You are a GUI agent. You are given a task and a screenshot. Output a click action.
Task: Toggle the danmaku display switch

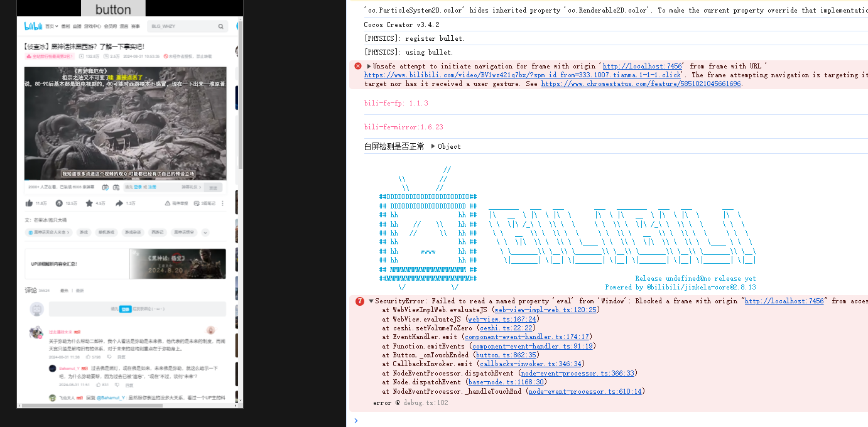[x=106, y=187]
